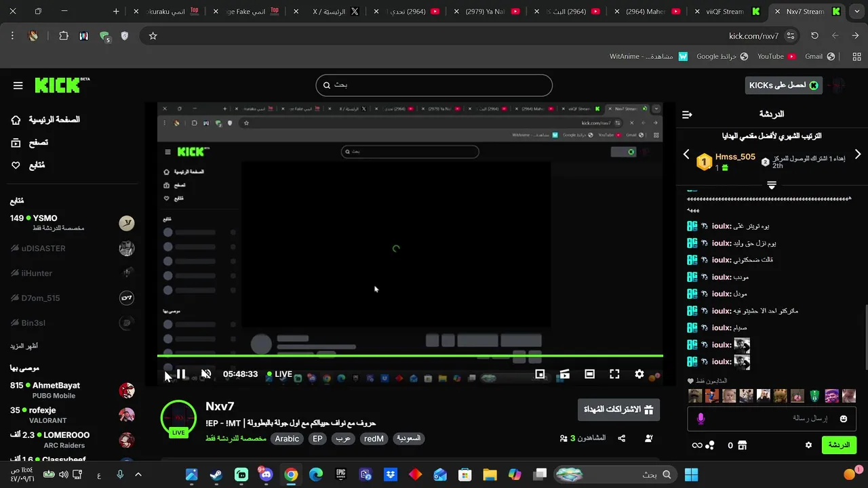Open Bin3sl followed channel
Image resolution: width=868 pixels, height=488 pixels.
click(x=72, y=323)
